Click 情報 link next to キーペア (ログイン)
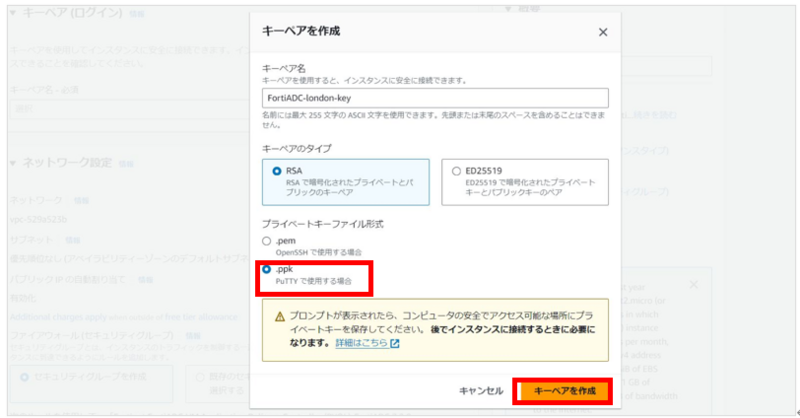800x418 pixels. (x=137, y=14)
